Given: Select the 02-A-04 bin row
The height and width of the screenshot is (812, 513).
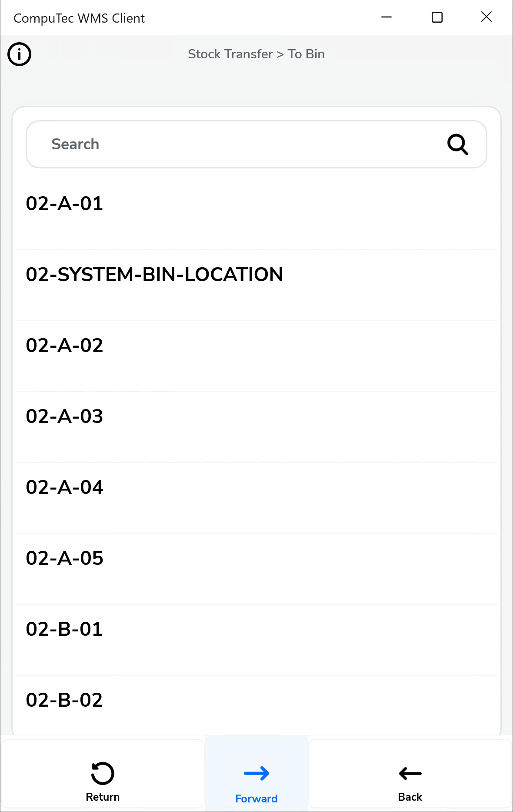Looking at the screenshot, I should 65,487.
